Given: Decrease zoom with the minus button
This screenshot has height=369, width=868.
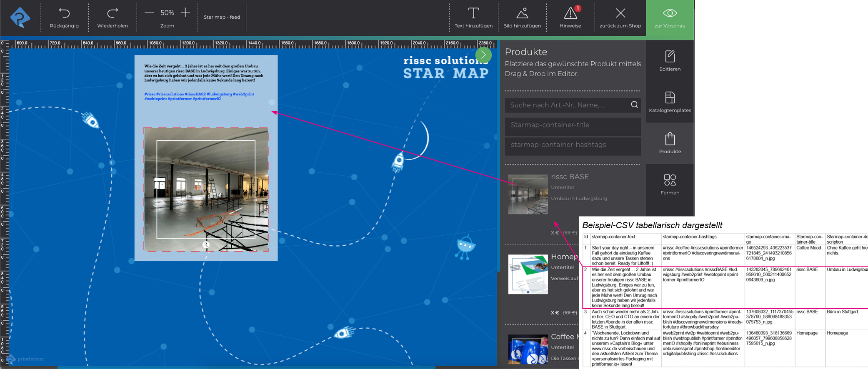Looking at the screenshot, I should coord(149,13).
